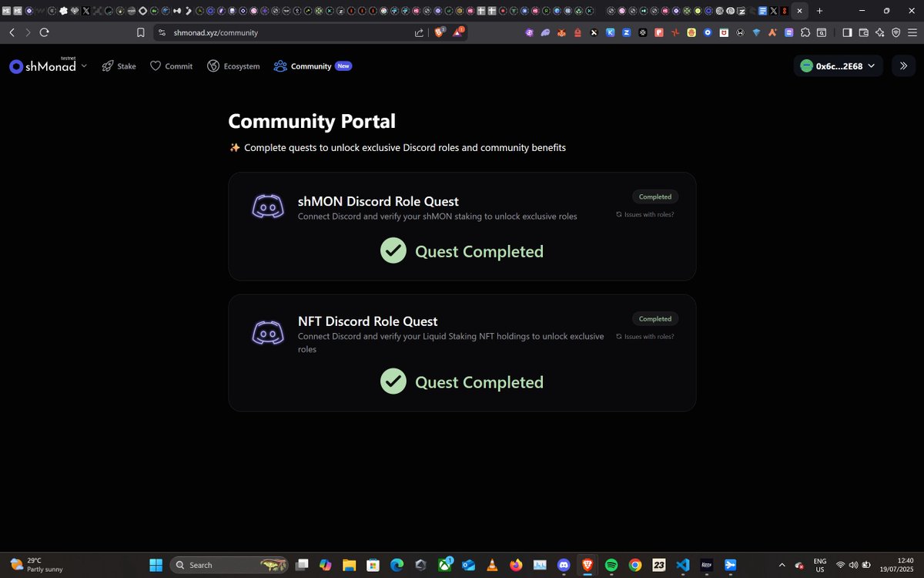Bookmark this page with the bookmark icon

pyautogui.click(x=140, y=32)
